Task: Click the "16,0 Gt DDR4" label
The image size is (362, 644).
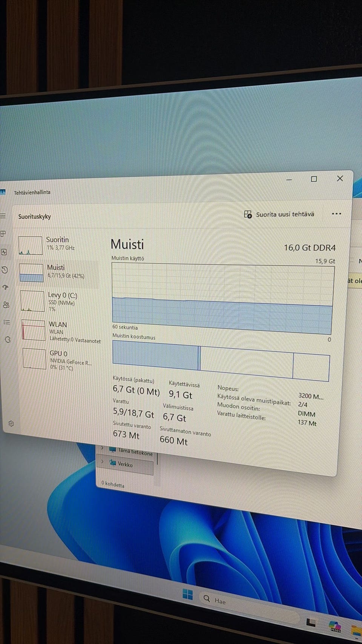Action: (310, 247)
